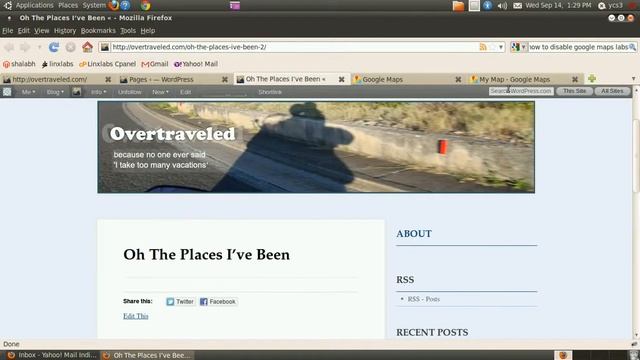Expand the Me menu in WordPress admin bar
The height and width of the screenshot is (360, 640).
(28, 92)
